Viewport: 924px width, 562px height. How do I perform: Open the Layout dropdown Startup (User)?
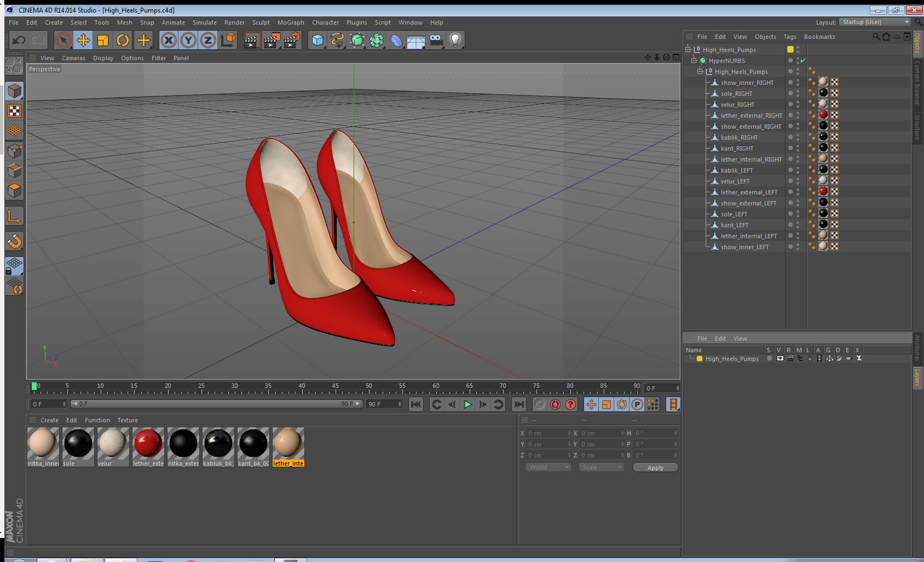coord(875,22)
